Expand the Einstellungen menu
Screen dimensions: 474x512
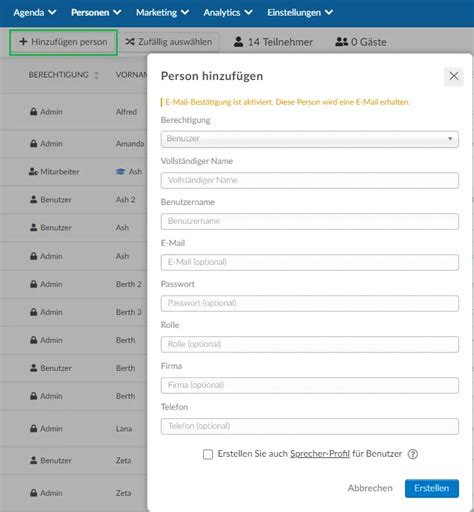[300, 13]
